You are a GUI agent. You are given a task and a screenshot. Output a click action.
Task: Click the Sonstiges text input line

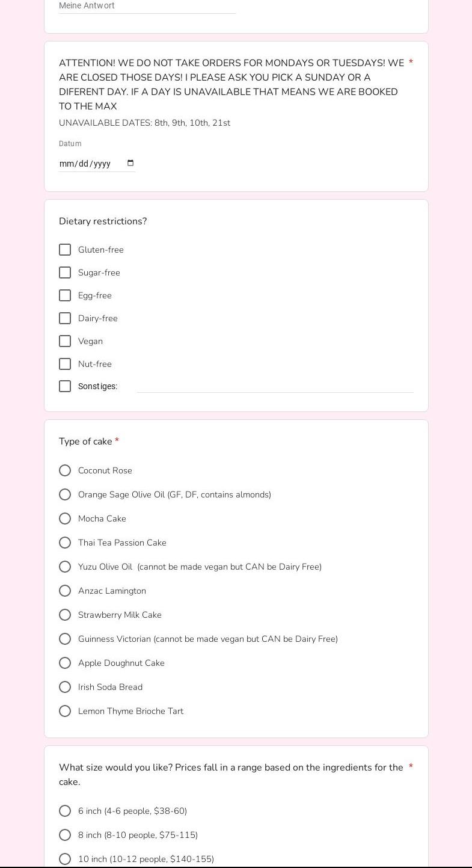pos(275,386)
